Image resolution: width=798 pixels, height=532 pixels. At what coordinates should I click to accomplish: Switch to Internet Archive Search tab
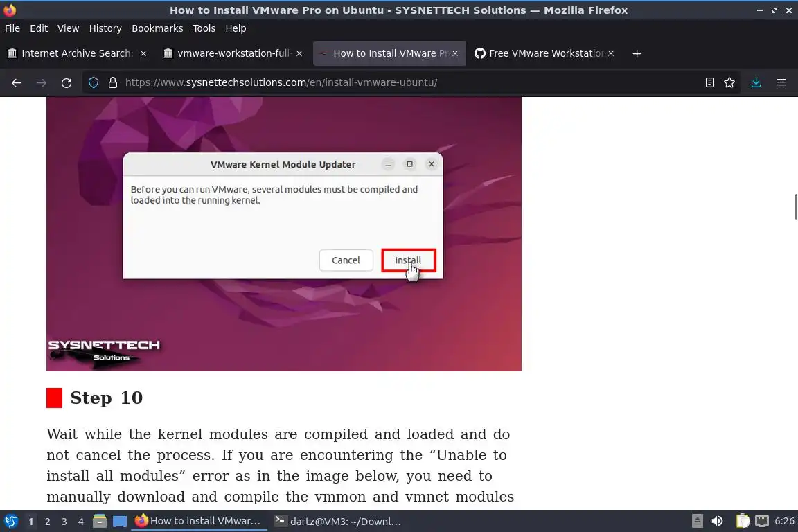pyautogui.click(x=78, y=53)
